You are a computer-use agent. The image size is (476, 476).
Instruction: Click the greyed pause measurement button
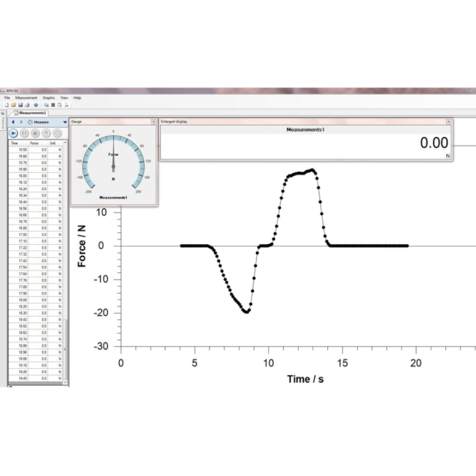pos(24,134)
